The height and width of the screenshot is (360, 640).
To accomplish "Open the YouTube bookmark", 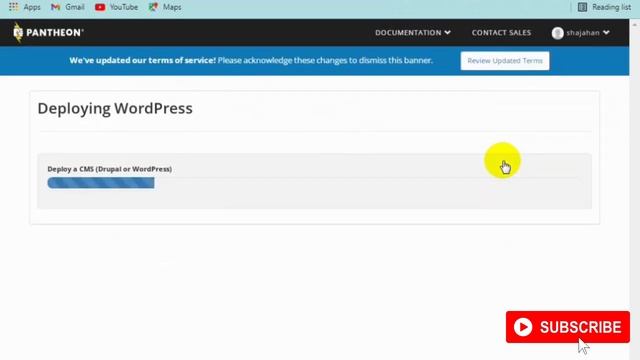I will click(x=116, y=7).
